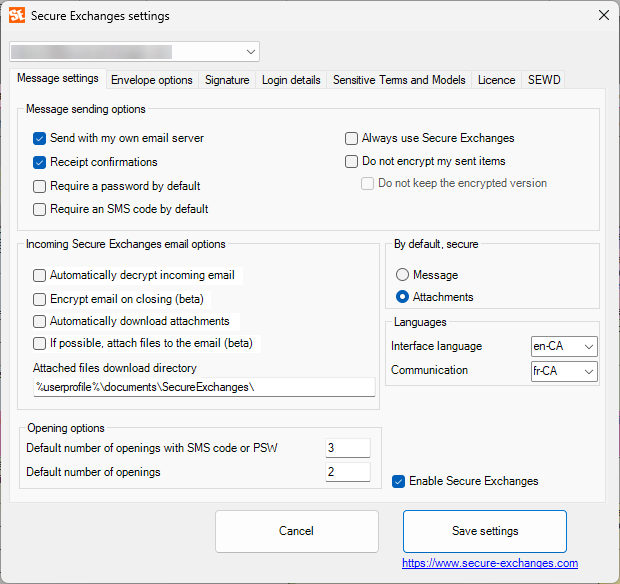
Task: Disable Receipt confirmations checkbox
Action: tap(40, 162)
